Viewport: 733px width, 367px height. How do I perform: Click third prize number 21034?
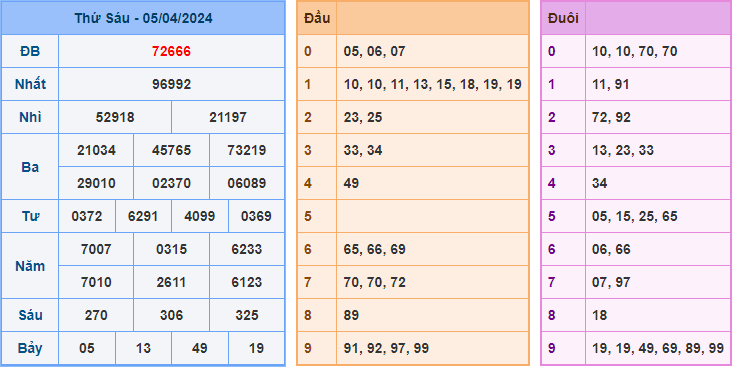(96, 151)
